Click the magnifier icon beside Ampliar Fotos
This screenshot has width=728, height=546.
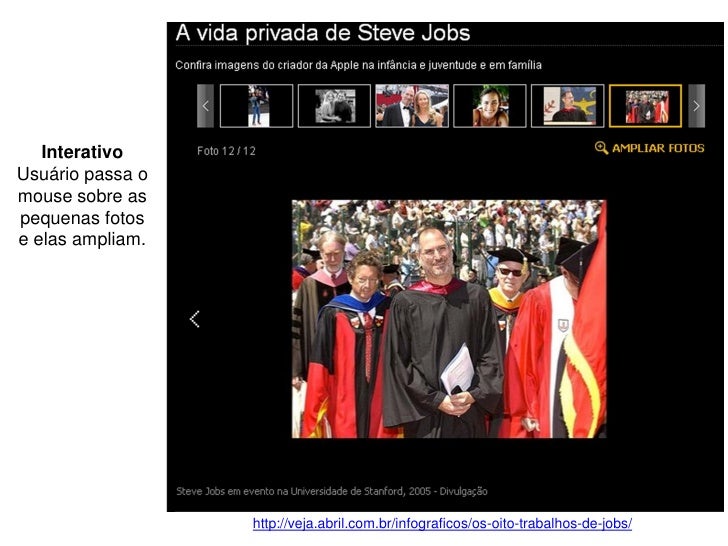tap(601, 148)
